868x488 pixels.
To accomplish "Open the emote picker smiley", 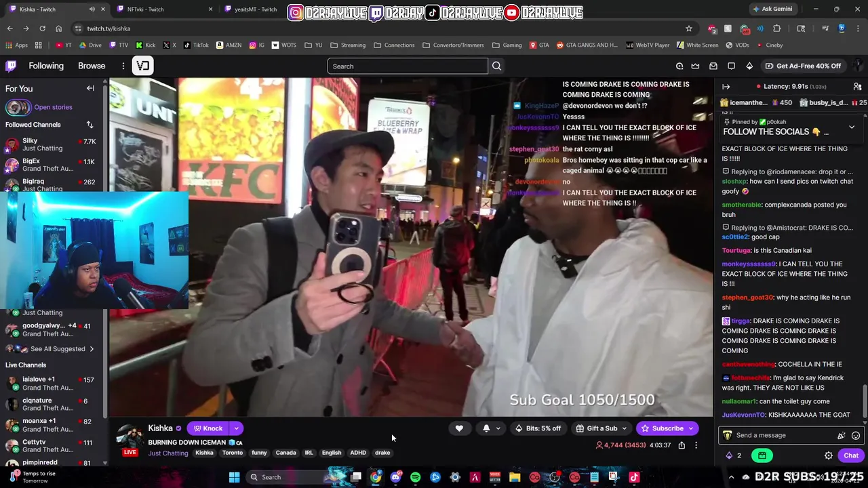I will coord(856,435).
